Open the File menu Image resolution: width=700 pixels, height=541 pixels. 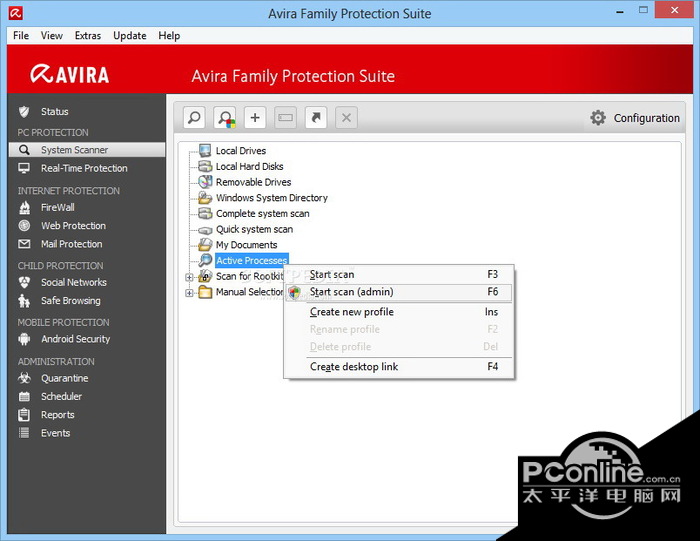click(x=21, y=36)
